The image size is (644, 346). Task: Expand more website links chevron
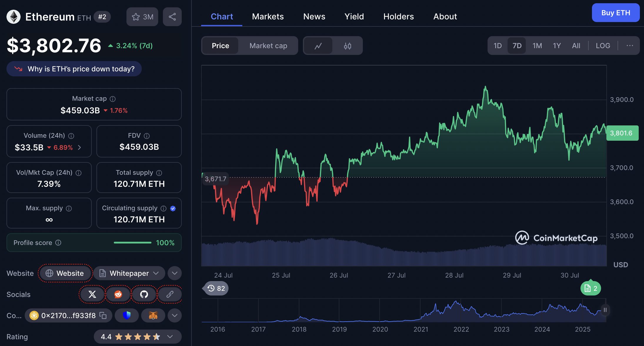pos(175,273)
